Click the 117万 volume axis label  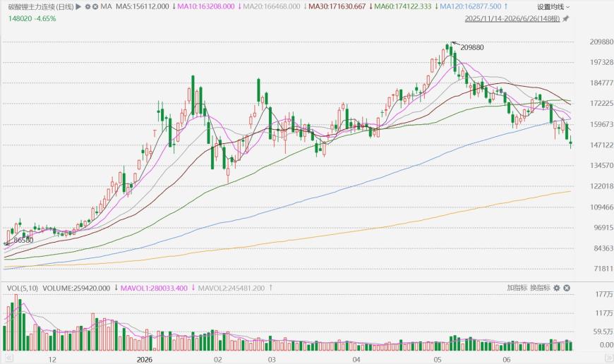point(604,313)
